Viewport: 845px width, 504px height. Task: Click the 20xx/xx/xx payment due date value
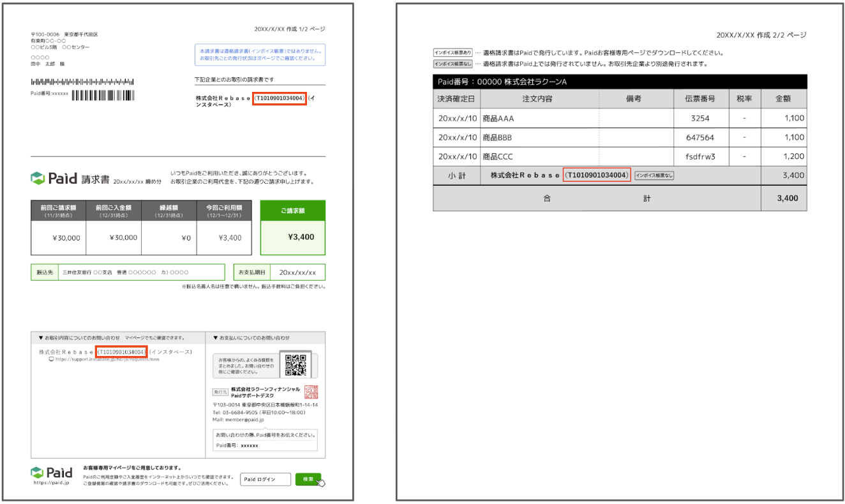coord(297,272)
